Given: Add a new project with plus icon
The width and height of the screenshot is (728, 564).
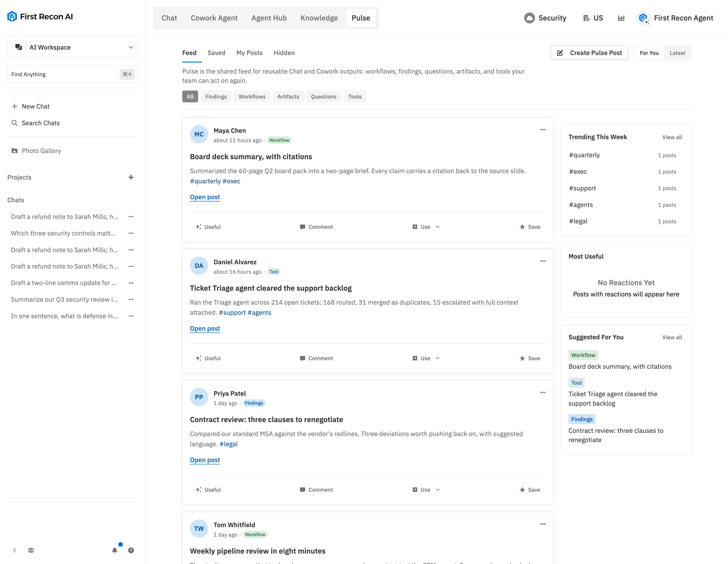Looking at the screenshot, I should [131, 177].
